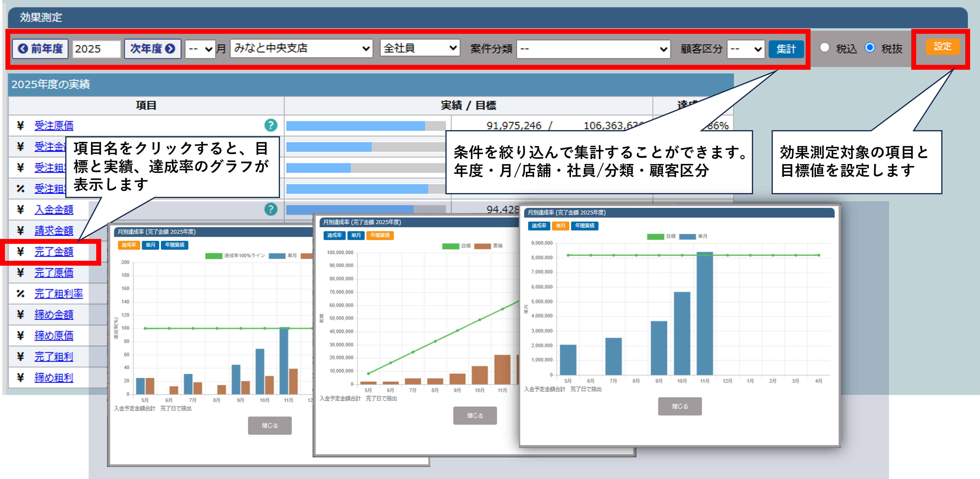Click yen icon next to 締め金額
980x479 pixels.
(x=21, y=315)
